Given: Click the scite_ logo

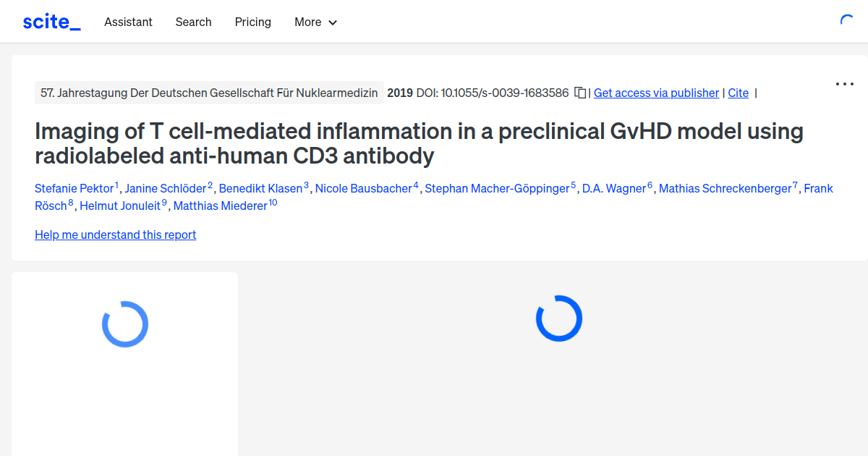Looking at the screenshot, I should click(51, 21).
